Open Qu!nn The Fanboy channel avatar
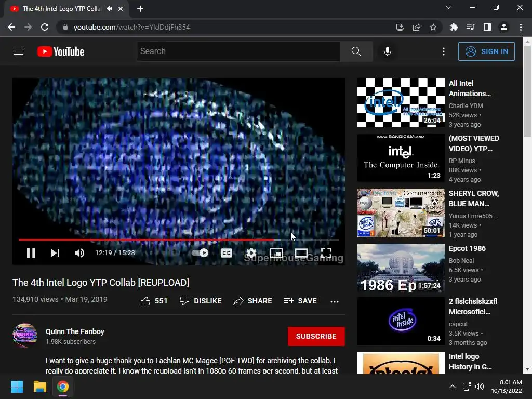532x399 pixels. pyautogui.click(x=25, y=336)
